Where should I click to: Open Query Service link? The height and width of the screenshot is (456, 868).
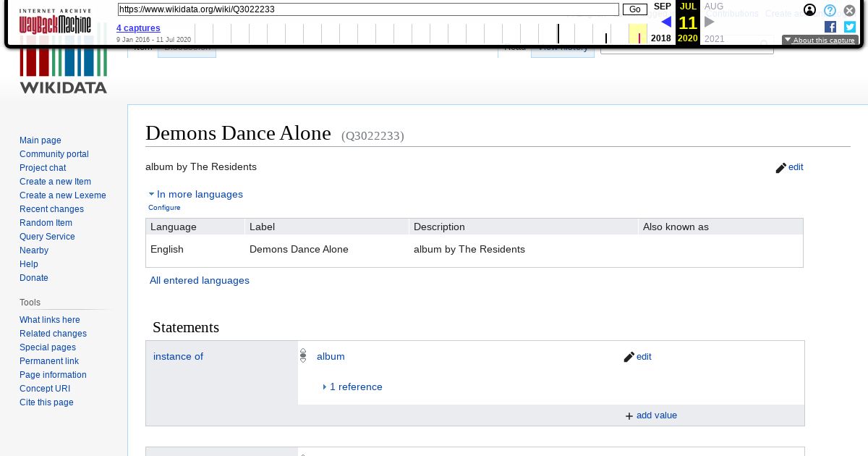(x=47, y=237)
